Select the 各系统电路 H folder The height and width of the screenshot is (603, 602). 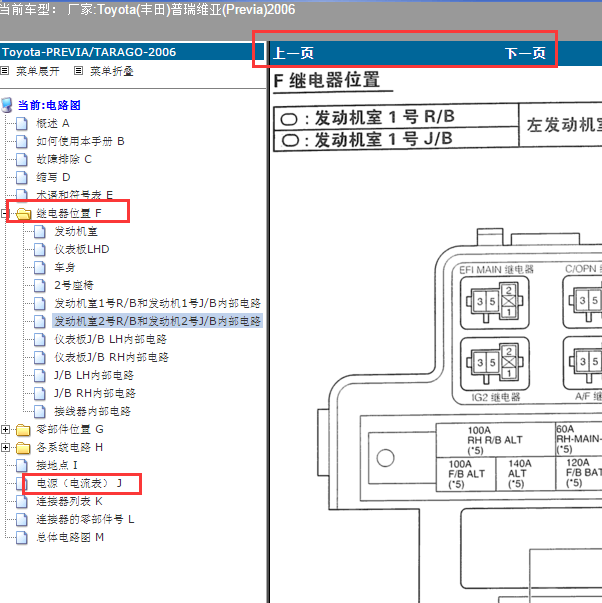click(x=70, y=447)
